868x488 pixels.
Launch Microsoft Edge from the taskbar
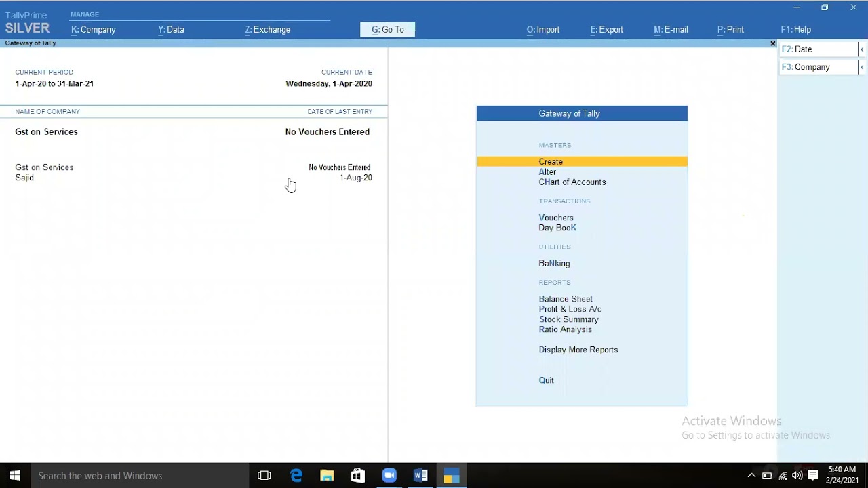(x=296, y=476)
